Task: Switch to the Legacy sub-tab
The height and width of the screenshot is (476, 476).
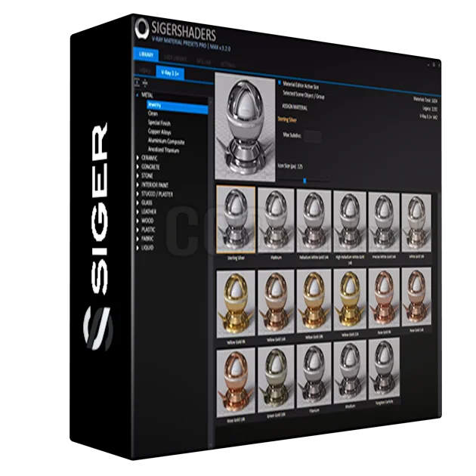Action: [x=145, y=70]
